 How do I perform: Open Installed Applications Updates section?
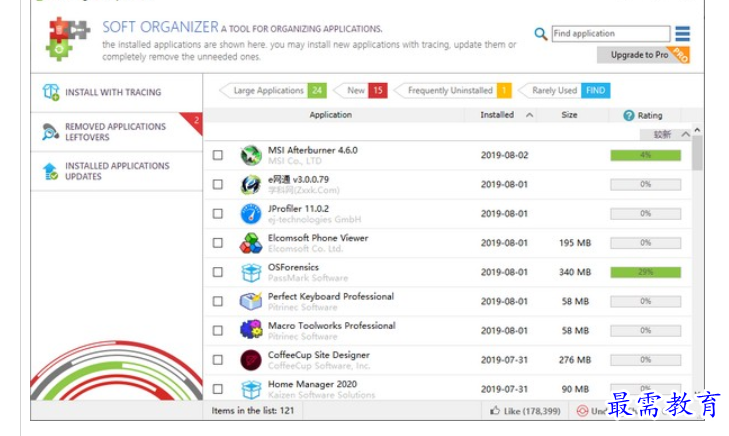point(117,171)
